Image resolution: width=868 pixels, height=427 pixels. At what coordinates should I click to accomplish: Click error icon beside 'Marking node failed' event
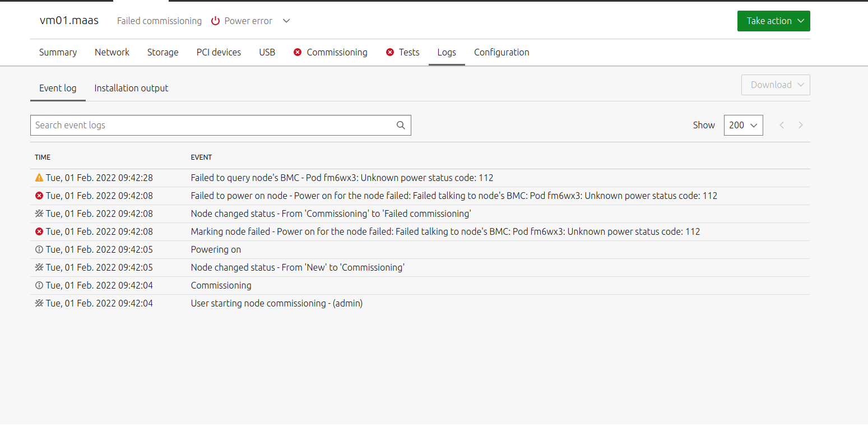pyautogui.click(x=39, y=231)
